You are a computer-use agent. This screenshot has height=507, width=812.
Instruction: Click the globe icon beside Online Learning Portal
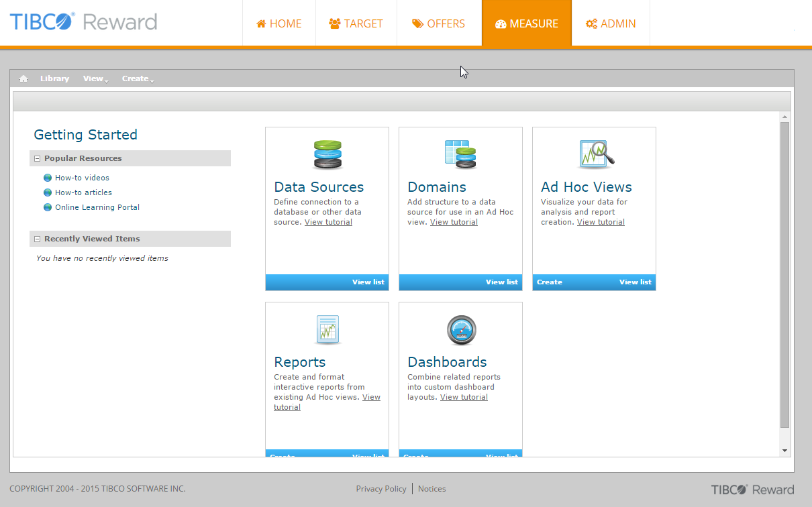[x=48, y=207]
